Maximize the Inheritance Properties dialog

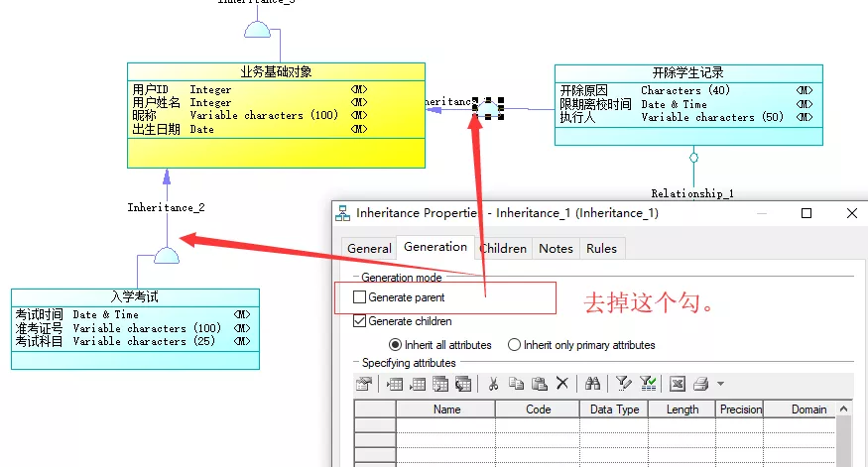(806, 213)
